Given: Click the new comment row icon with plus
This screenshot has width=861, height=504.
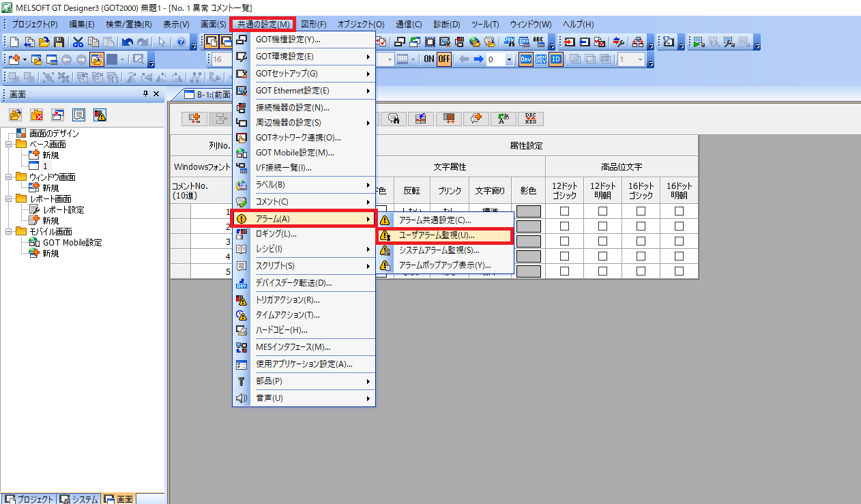Looking at the screenshot, I should click(194, 118).
